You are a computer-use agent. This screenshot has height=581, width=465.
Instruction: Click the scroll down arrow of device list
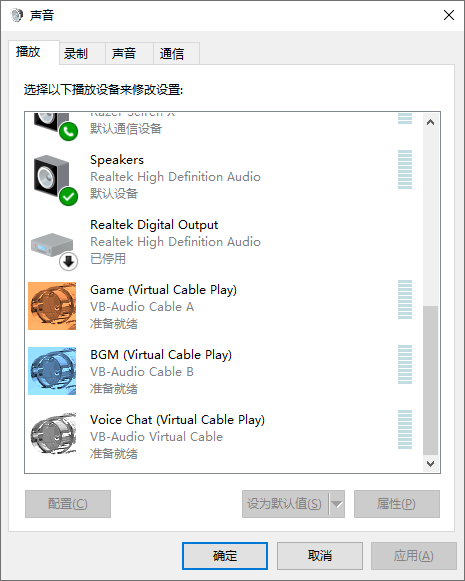click(431, 464)
